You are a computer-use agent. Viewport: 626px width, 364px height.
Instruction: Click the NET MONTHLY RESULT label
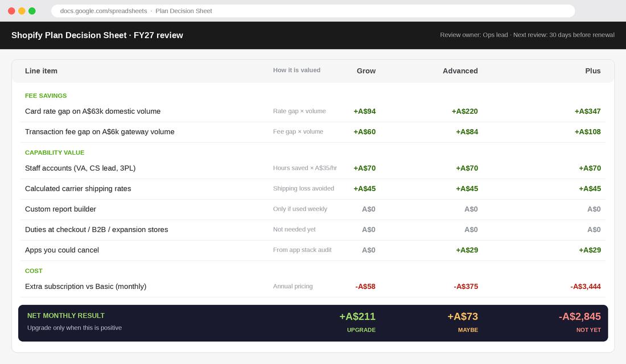[66, 316]
